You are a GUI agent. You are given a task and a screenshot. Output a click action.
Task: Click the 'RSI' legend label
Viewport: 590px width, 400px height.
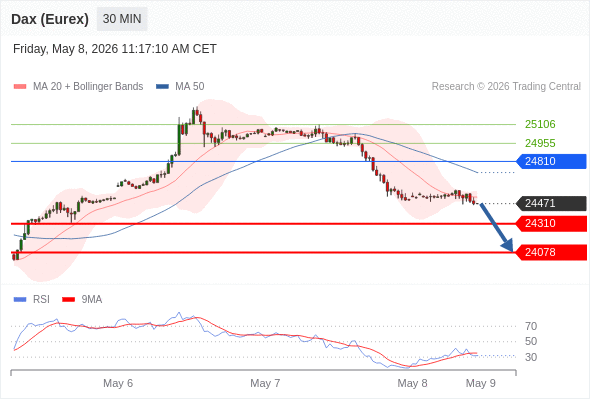tap(41, 300)
